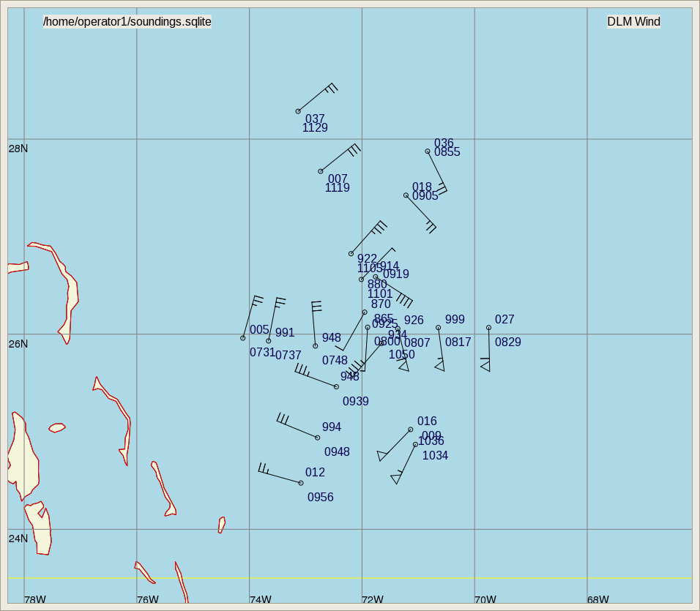
Task: Select the 26N latitude label
Action: point(18,344)
